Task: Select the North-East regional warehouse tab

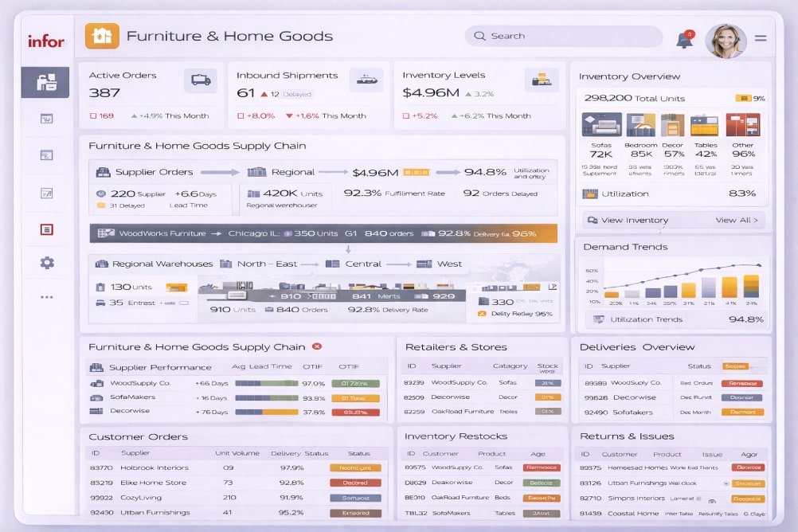Action: click(x=266, y=264)
